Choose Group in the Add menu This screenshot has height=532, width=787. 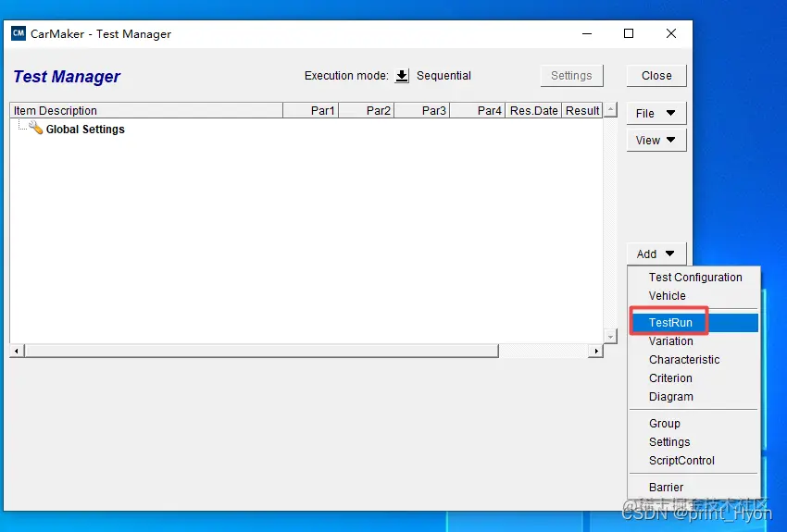pos(693,423)
